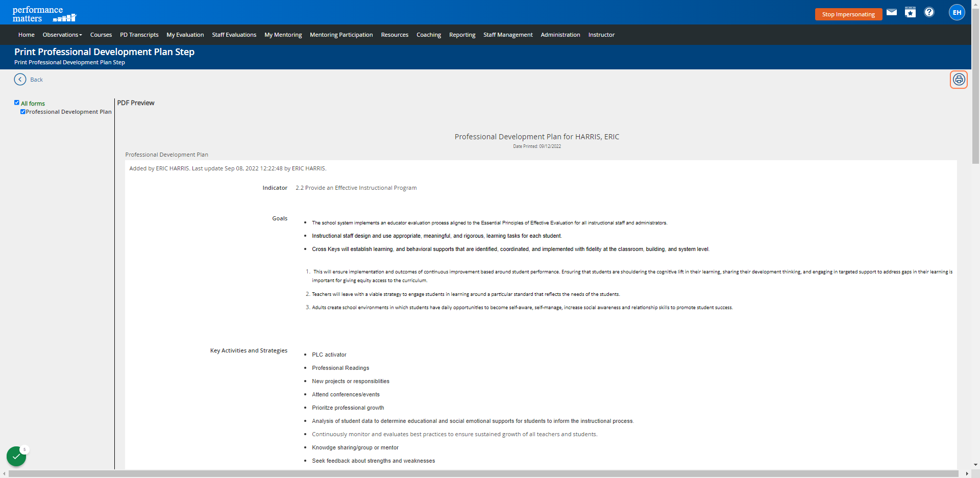Open the Administration menu item
This screenshot has width=980, height=478.
click(560, 35)
